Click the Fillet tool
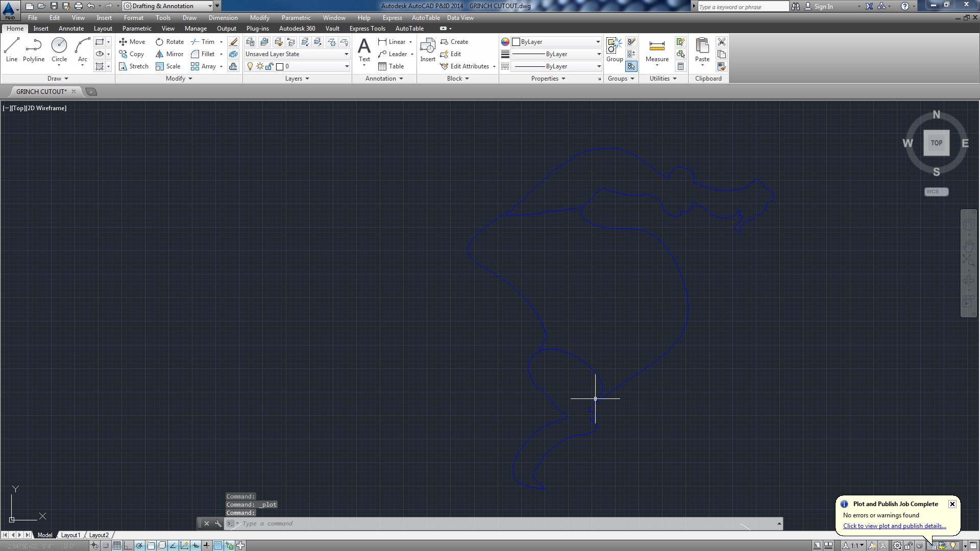 (x=203, y=54)
